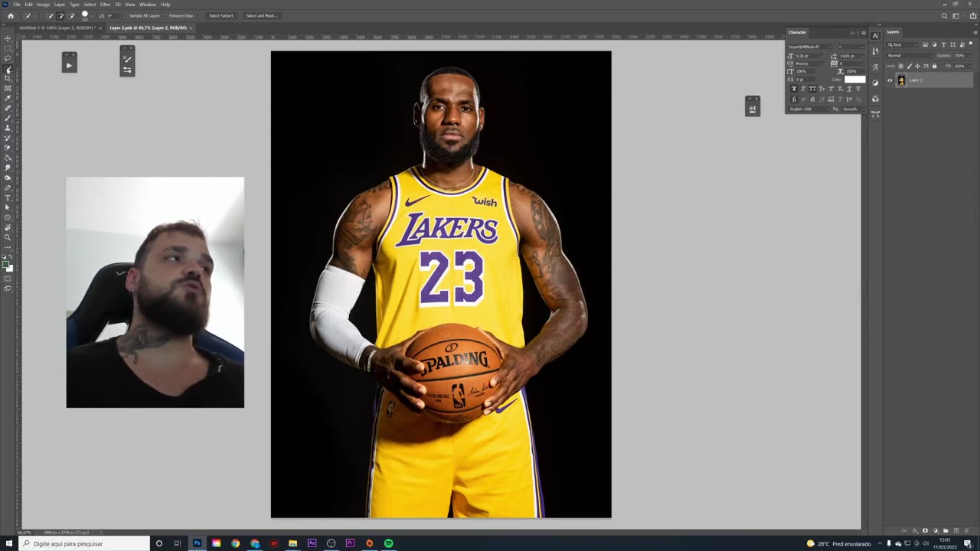The height and width of the screenshot is (551, 980).
Task: Open the Opacity dropdown arrow
Action: tap(969, 56)
